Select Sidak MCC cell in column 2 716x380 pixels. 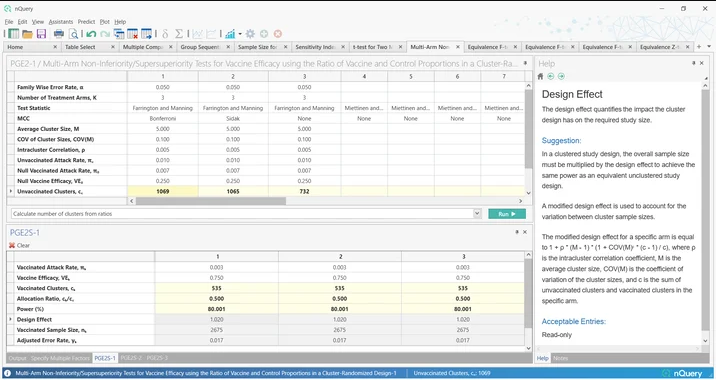point(233,119)
